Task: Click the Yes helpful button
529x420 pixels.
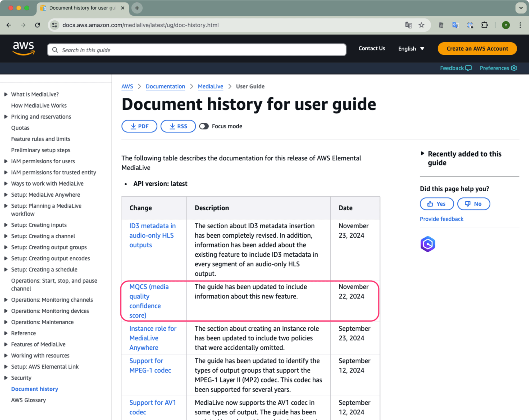Action: pos(437,204)
